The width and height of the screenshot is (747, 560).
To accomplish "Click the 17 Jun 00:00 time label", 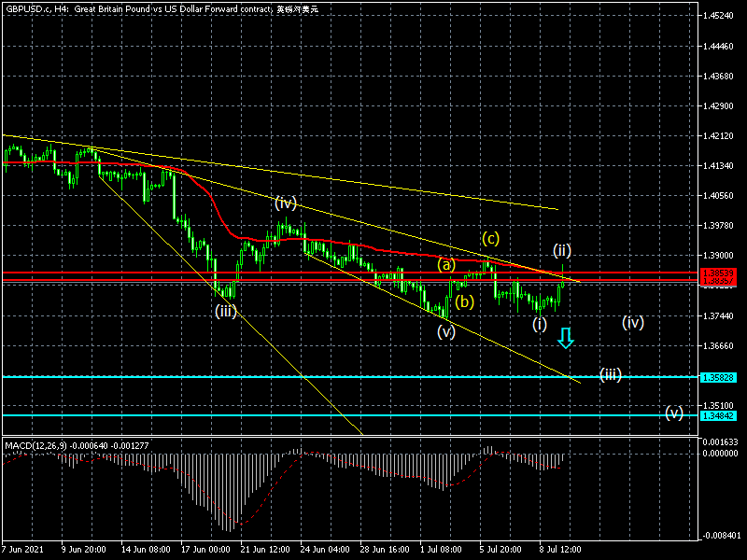I will click(205, 549).
